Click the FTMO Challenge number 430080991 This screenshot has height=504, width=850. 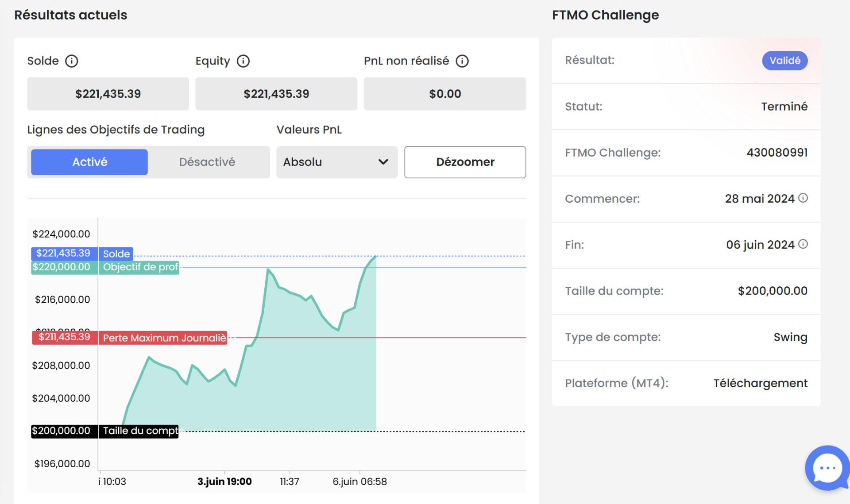[x=777, y=153]
